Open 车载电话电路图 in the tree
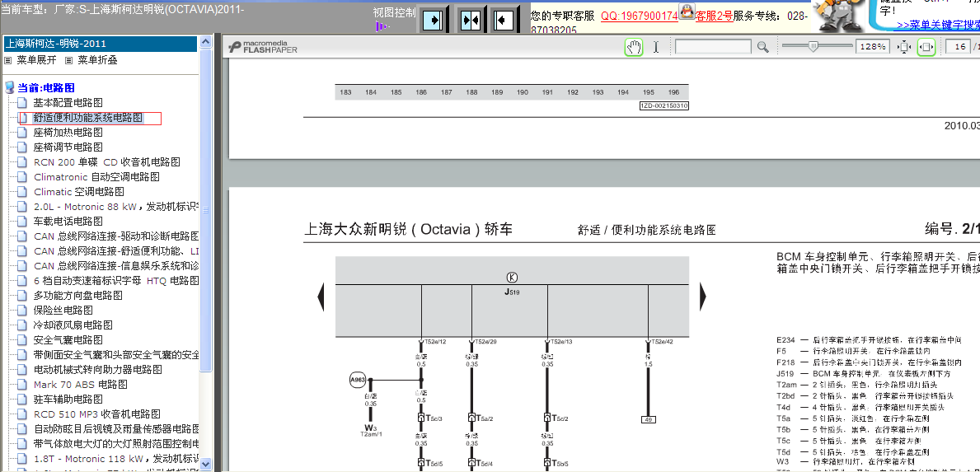This screenshot has width=980, height=472. click(68, 222)
